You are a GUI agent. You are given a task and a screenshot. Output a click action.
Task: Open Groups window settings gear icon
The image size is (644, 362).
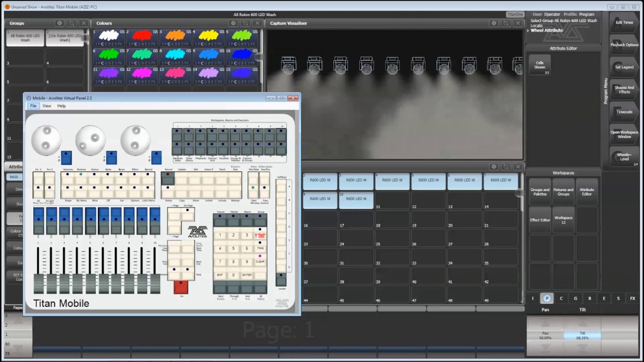coord(59,23)
